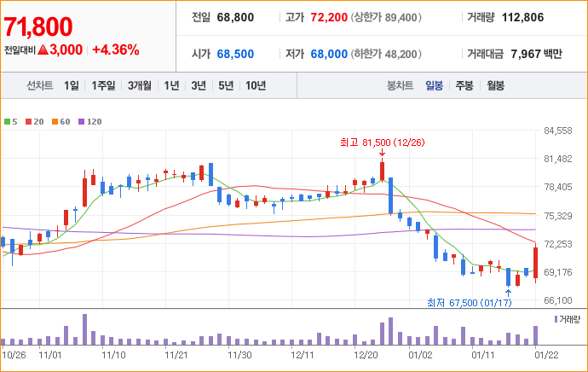Image resolution: width=588 pixels, height=372 pixels.
Task: Click the 거래량 value 112,806
Action: [522, 17]
